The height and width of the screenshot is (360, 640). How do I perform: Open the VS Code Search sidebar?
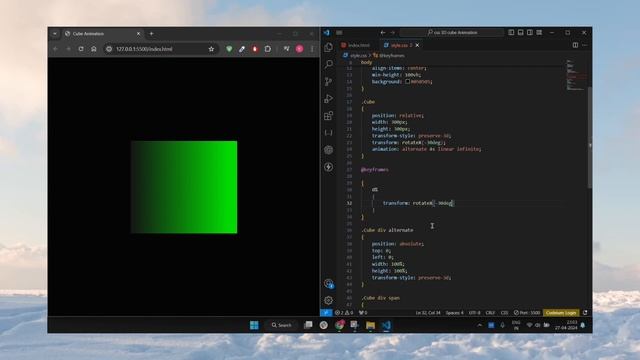(329, 64)
